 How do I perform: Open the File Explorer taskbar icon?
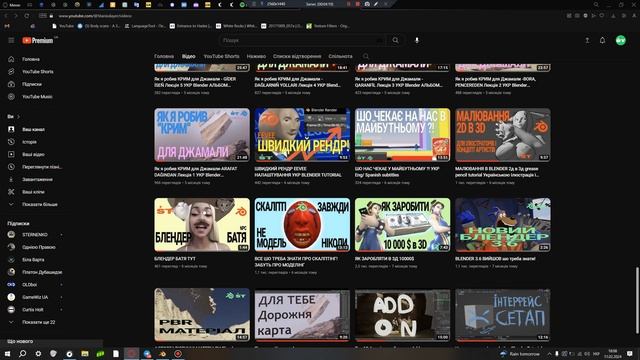click(x=84, y=353)
